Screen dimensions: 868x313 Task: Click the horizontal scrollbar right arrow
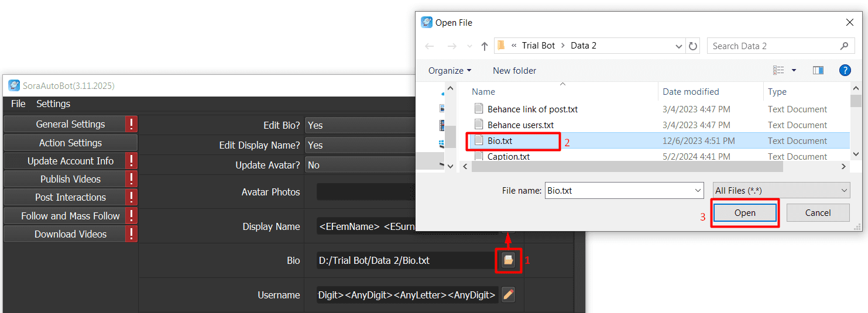pos(844,166)
